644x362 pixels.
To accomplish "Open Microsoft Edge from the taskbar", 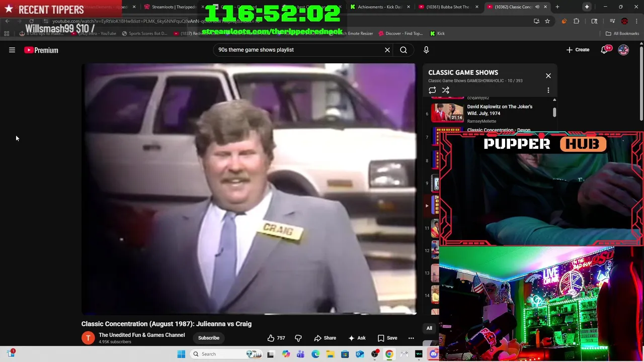I will [x=315, y=354].
